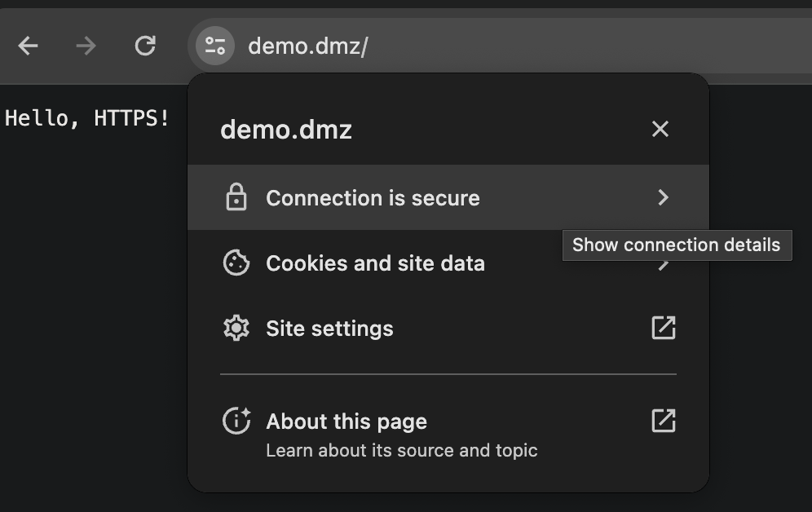Open About this page via its external-link icon
The width and height of the screenshot is (812, 512).
tap(663, 421)
